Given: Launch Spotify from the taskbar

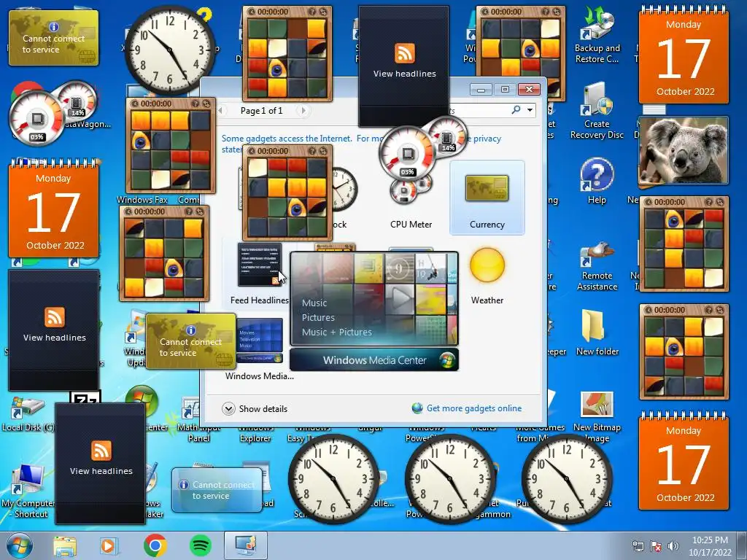Looking at the screenshot, I should (x=201, y=545).
